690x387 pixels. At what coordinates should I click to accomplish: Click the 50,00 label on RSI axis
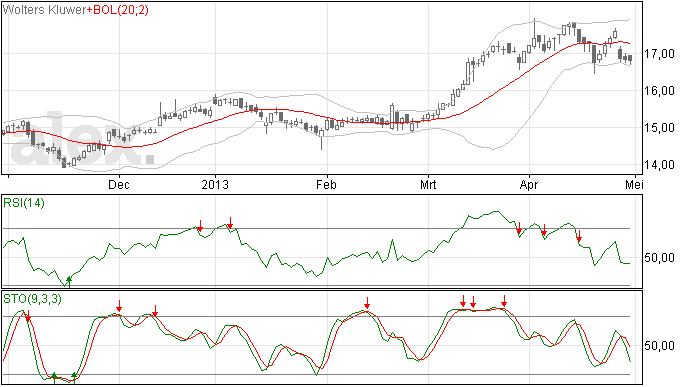point(659,258)
